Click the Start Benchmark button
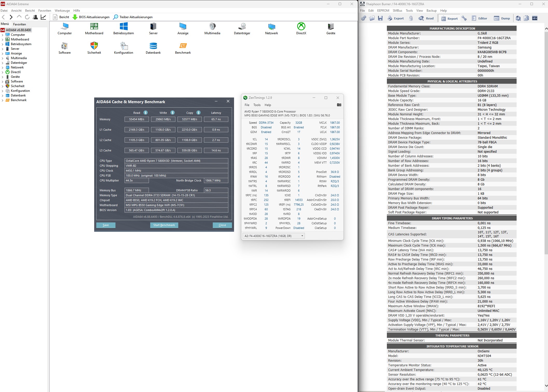This screenshot has width=548, height=392. click(x=164, y=225)
